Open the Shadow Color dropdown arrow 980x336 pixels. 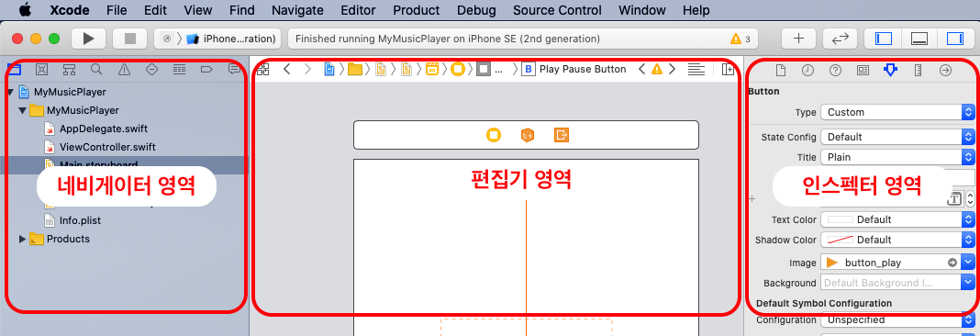[x=968, y=240]
